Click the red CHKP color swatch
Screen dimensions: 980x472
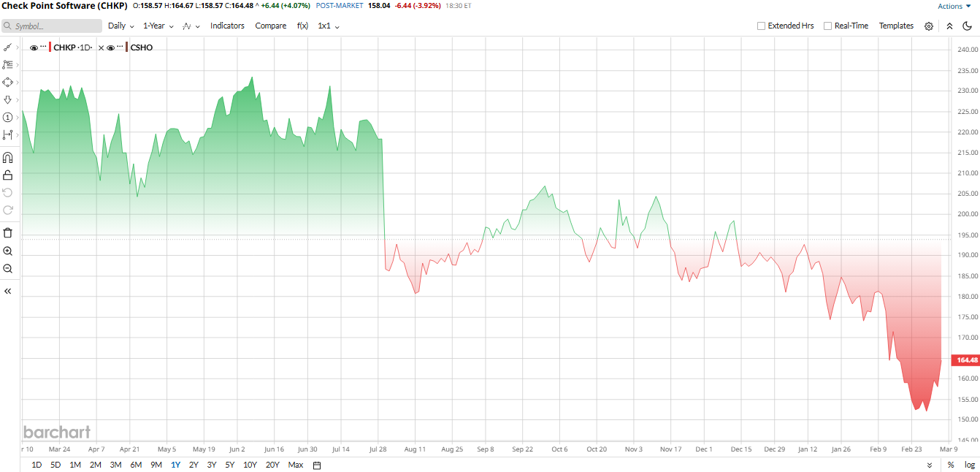50,47
